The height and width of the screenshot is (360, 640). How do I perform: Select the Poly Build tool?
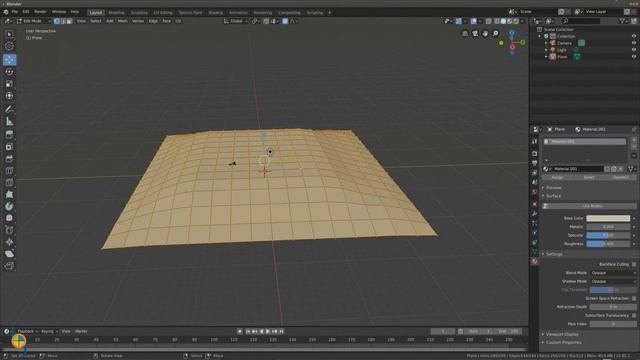tap(9, 194)
